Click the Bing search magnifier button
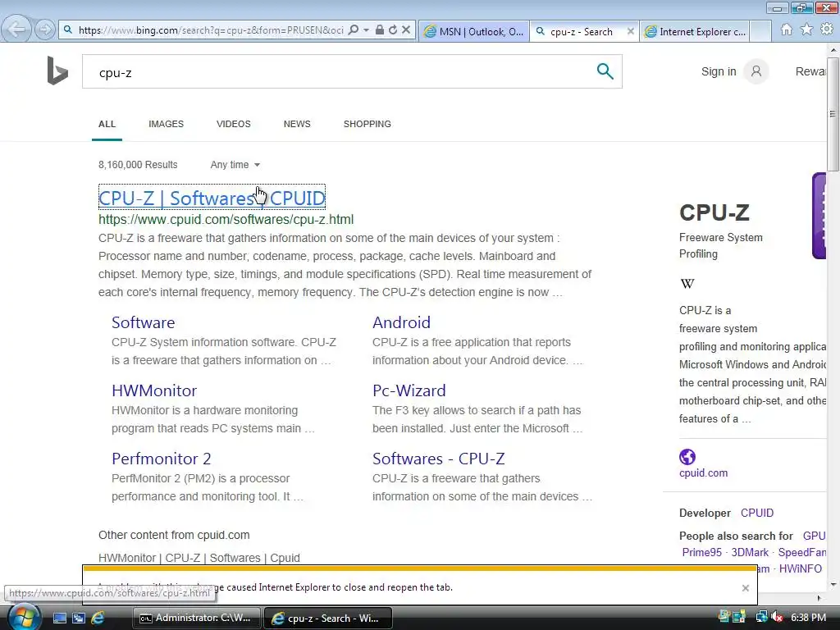The height and width of the screenshot is (630, 840). click(605, 71)
